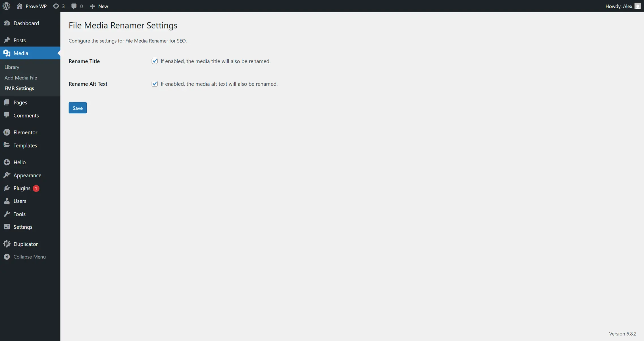Image resolution: width=644 pixels, height=341 pixels.
Task: Open the FMR Settings menu item
Action: (19, 88)
